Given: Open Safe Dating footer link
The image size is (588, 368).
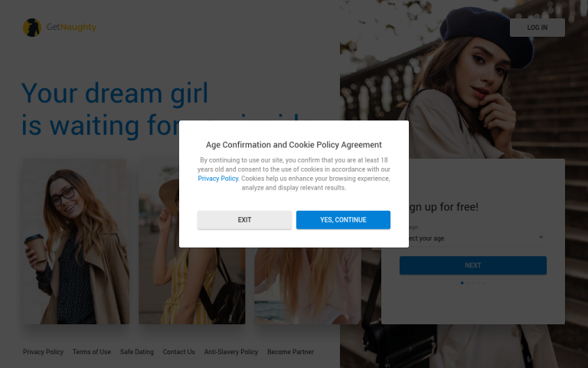Looking at the screenshot, I should [137, 352].
